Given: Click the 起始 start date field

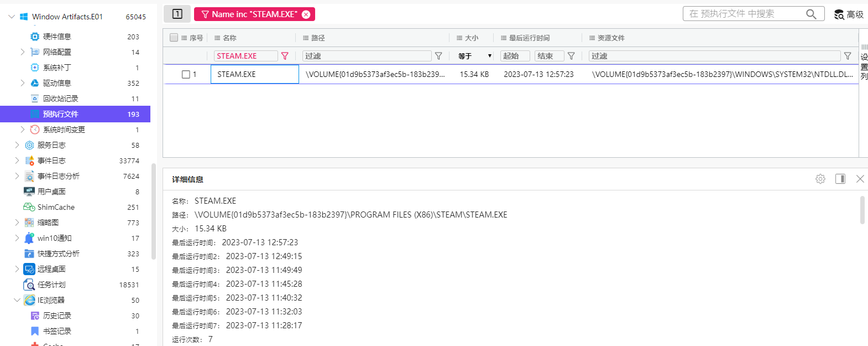Looking at the screenshot, I should coord(515,56).
